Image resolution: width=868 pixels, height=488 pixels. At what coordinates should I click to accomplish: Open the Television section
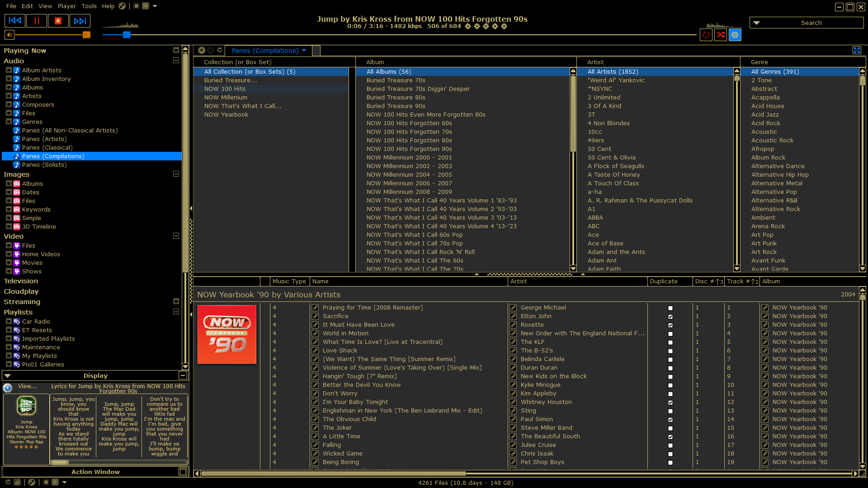[21, 281]
